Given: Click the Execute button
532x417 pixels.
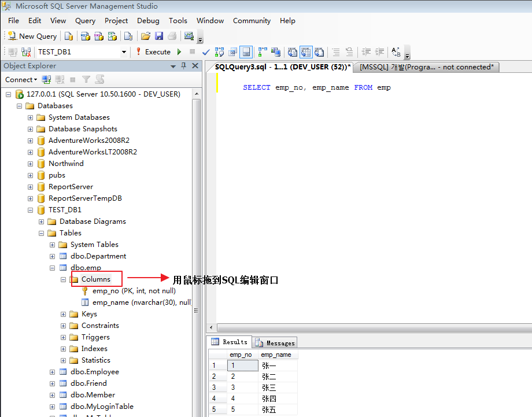Looking at the screenshot, I should coord(153,52).
